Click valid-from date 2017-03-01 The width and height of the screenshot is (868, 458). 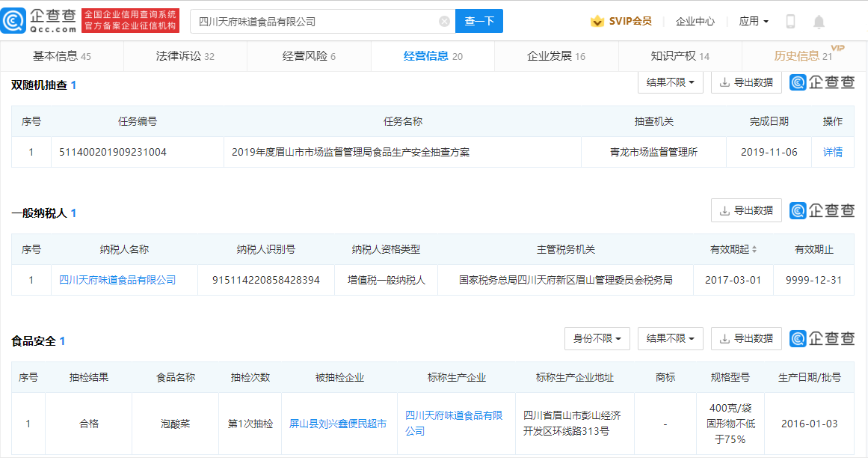coord(733,280)
